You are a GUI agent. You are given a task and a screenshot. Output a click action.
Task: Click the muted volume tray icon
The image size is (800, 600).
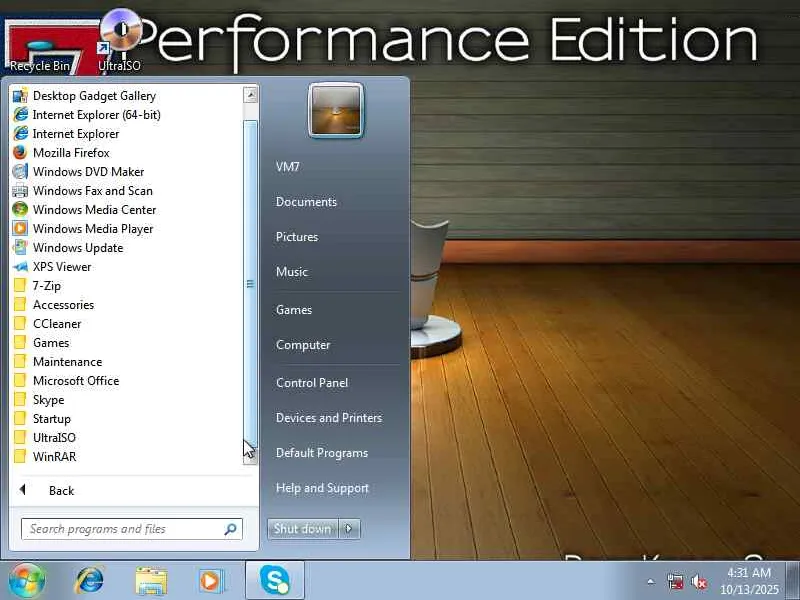pyautogui.click(x=699, y=582)
